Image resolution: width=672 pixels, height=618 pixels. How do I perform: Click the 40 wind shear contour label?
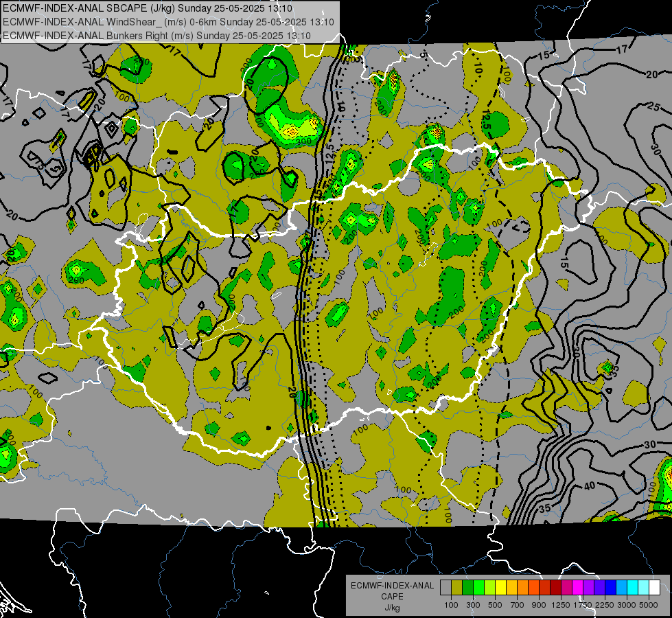click(590, 485)
